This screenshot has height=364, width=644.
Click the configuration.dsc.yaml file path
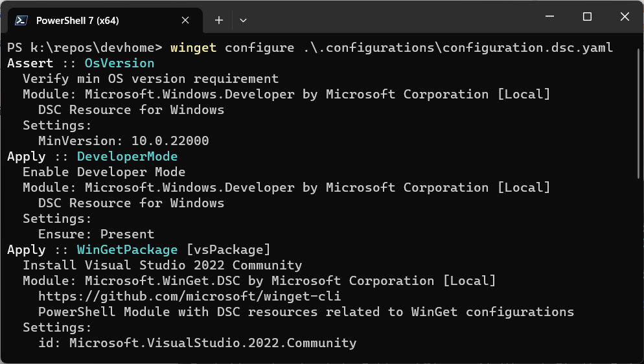point(458,47)
